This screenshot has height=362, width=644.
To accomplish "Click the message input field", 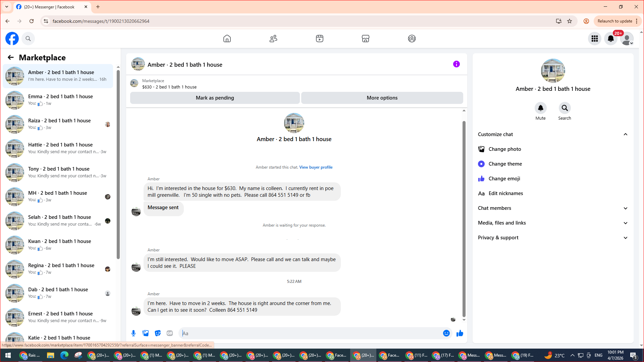I will pyautogui.click(x=311, y=333).
